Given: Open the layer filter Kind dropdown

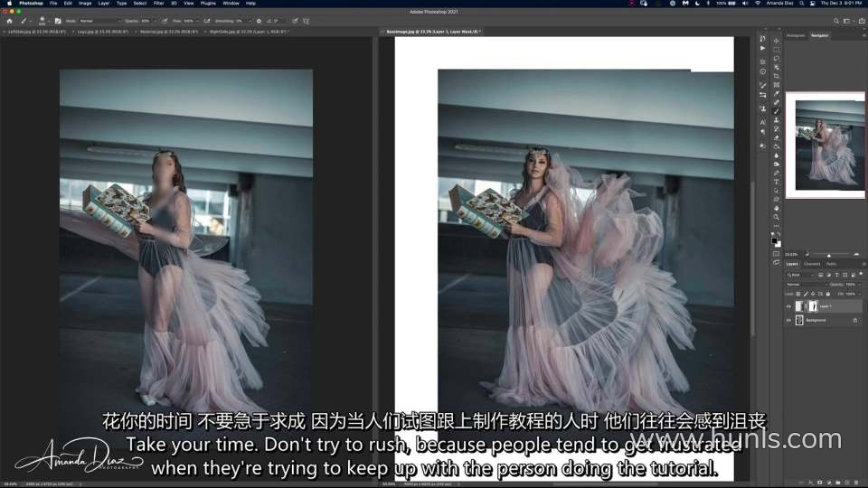Looking at the screenshot, I should click(801, 275).
